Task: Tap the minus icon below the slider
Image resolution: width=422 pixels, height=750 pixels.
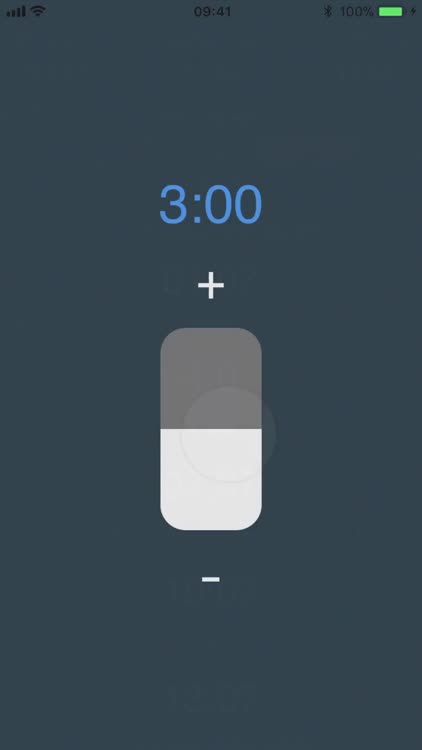Action: pos(211,579)
